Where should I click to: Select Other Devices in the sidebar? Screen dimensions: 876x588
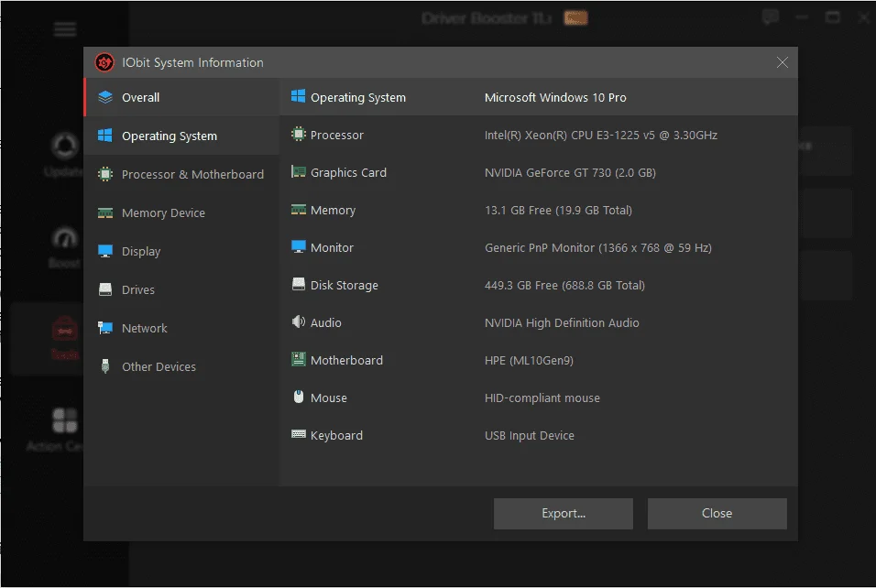pos(181,367)
